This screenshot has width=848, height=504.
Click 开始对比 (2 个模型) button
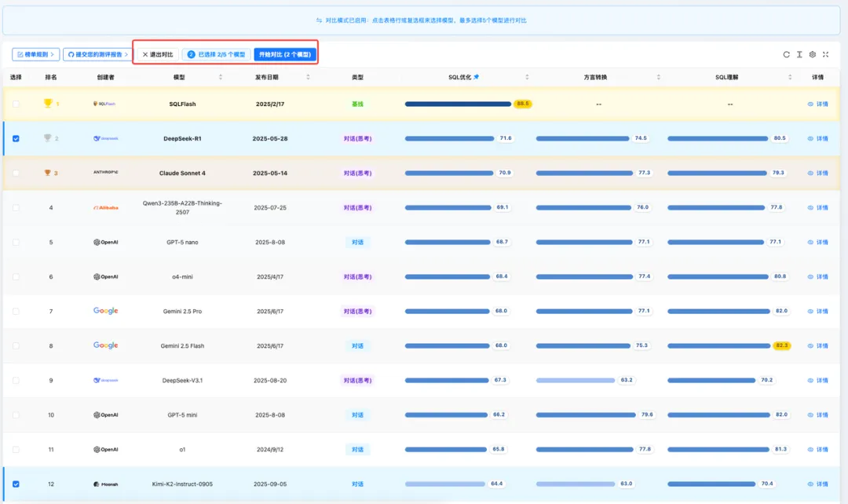coord(285,54)
